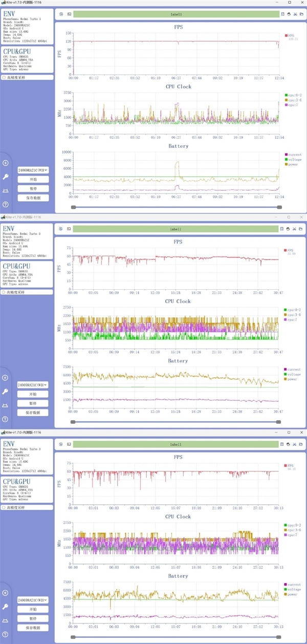Click left handle of top window timeline slider

(74, 207)
